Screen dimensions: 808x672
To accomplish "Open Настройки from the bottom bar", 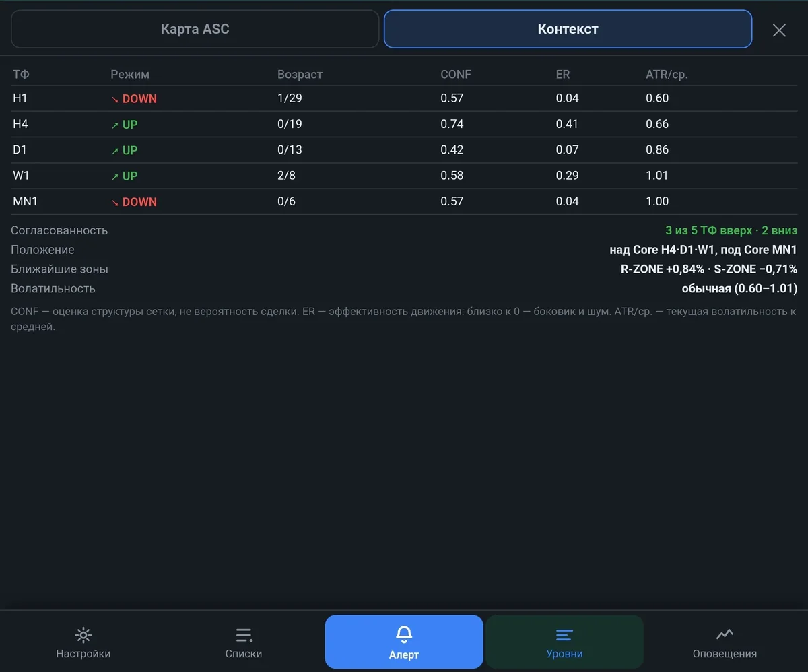I will [x=83, y=643].
